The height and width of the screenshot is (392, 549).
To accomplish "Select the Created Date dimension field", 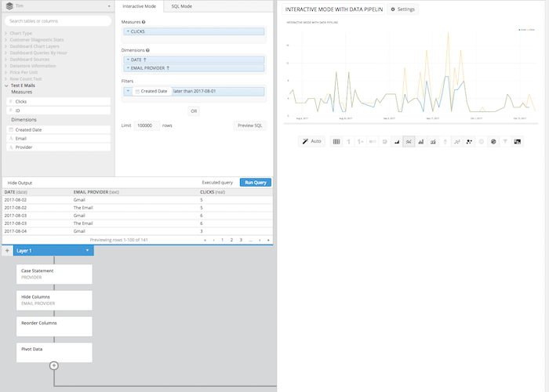I will point(59,130).
